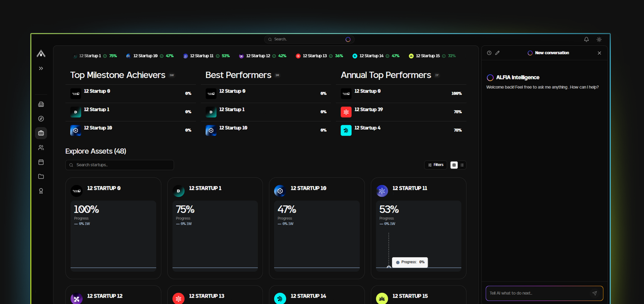Open the award ribbon sidebar icon

(x=41, y=191)
